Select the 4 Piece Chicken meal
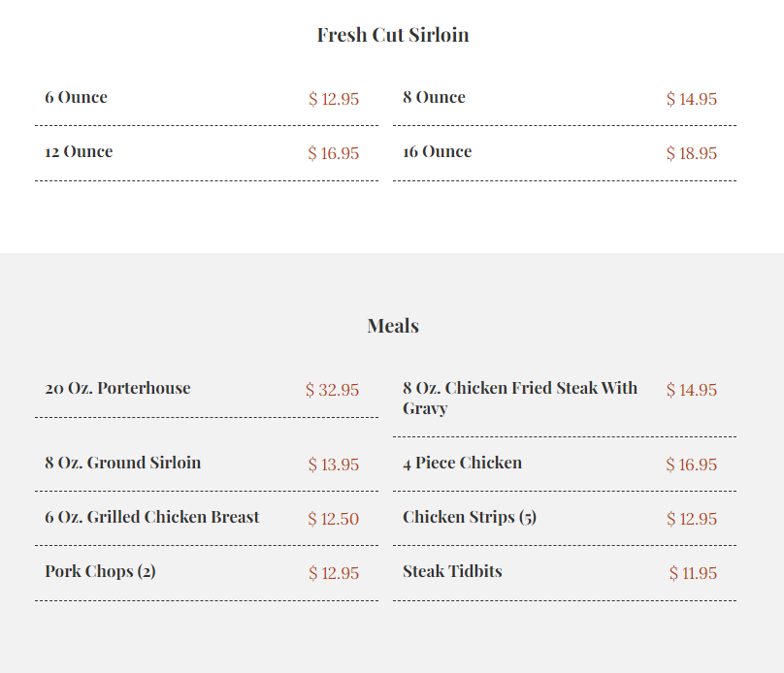 click(463, 463)
